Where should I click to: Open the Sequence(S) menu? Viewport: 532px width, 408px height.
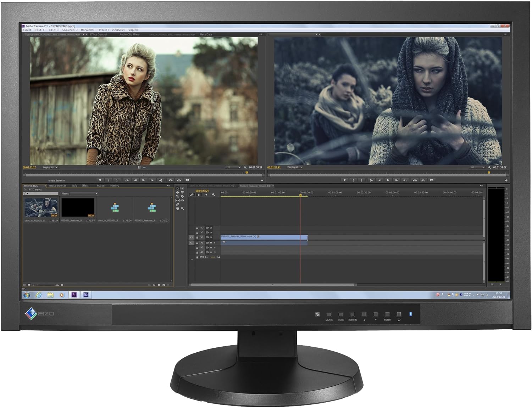pyautogui.click(x=70, y=30)
